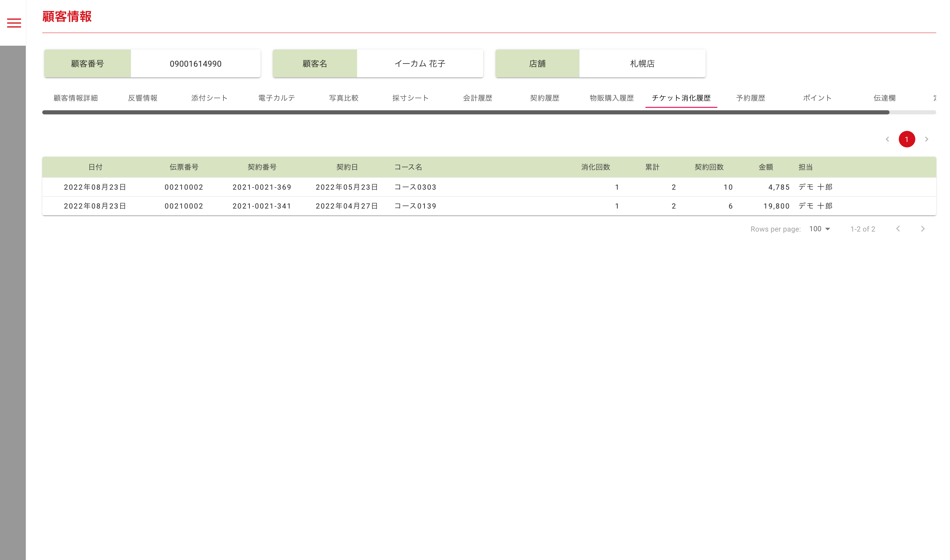Select page 1 red circle button

pos(906,139)
